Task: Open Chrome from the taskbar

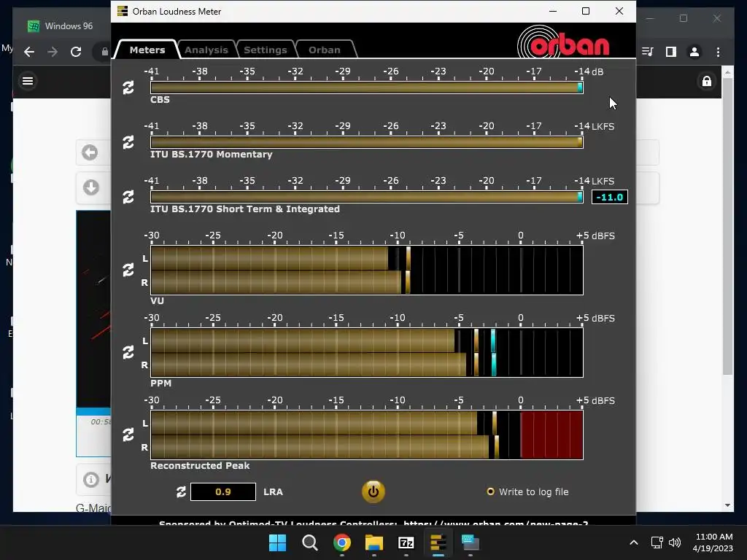Action: 342,542
